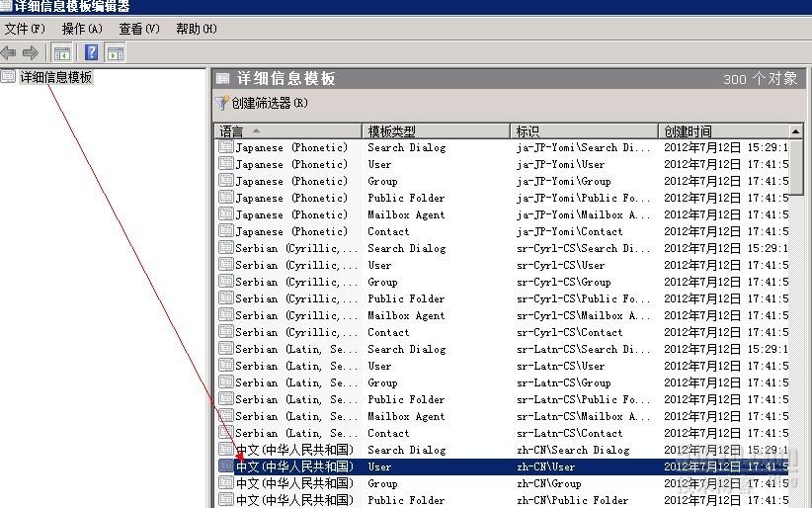Sort by 创建时间 column header

pyautogui.click(x=723, y=131)
